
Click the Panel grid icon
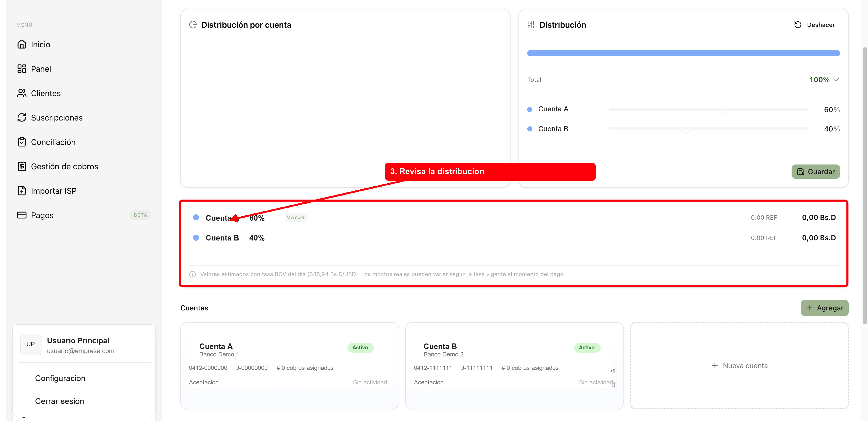(x=22, y=69)
